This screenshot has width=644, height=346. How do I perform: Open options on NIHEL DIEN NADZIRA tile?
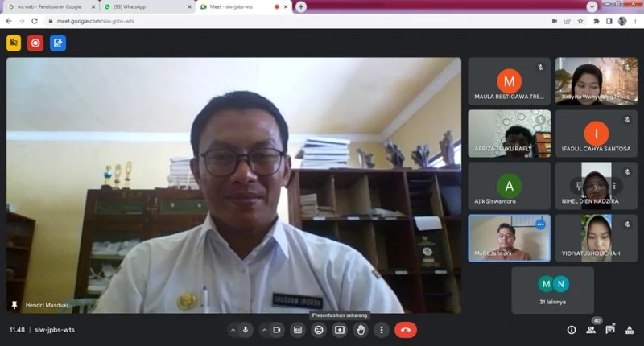click(x=614, y=186)
